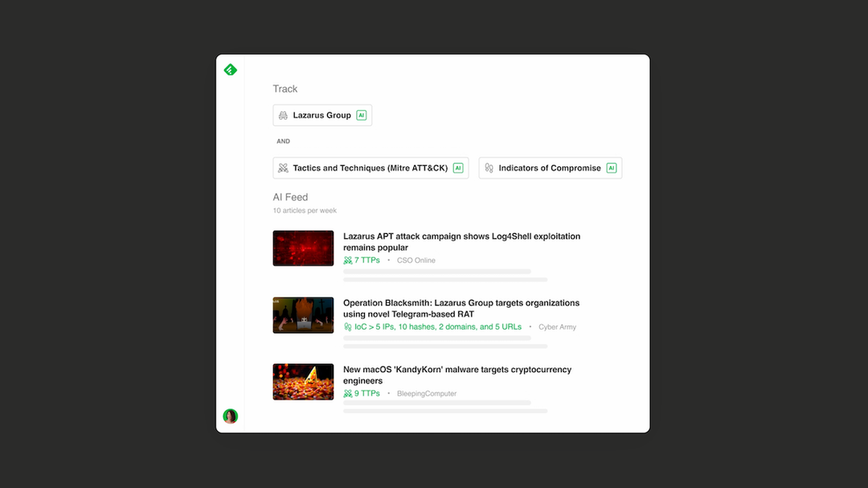
Task: Open the 'IoC > 5 IPs, 10 hashes' link
Action: [x=435, y=326]
